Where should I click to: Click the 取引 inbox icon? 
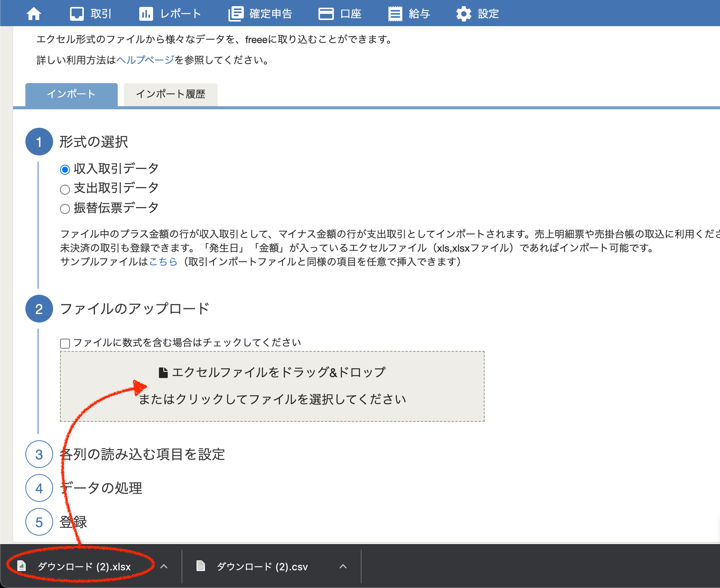77,14
